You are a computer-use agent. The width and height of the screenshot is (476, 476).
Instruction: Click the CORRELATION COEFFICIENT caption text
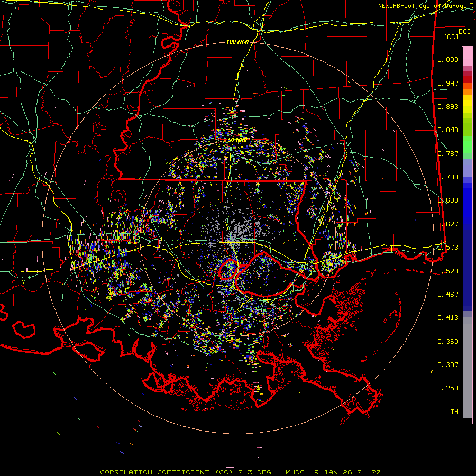[x=154, y=472]
